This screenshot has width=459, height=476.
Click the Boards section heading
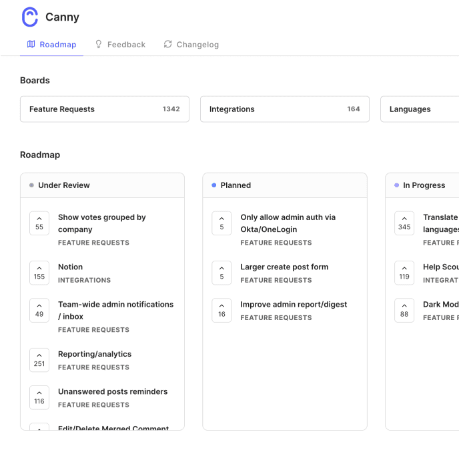click(x=35, y=81)
